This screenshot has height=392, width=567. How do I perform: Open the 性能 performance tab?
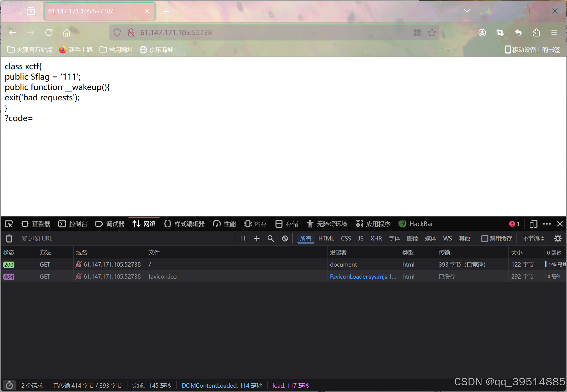224,224
